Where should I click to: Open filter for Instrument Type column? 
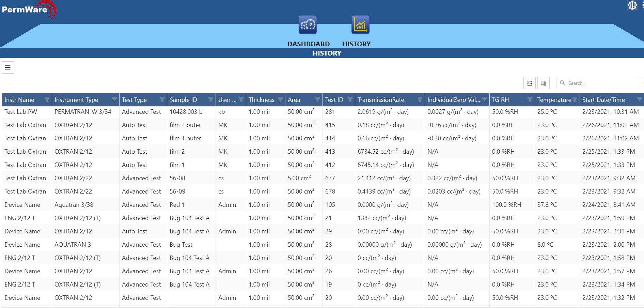(114, 100)
